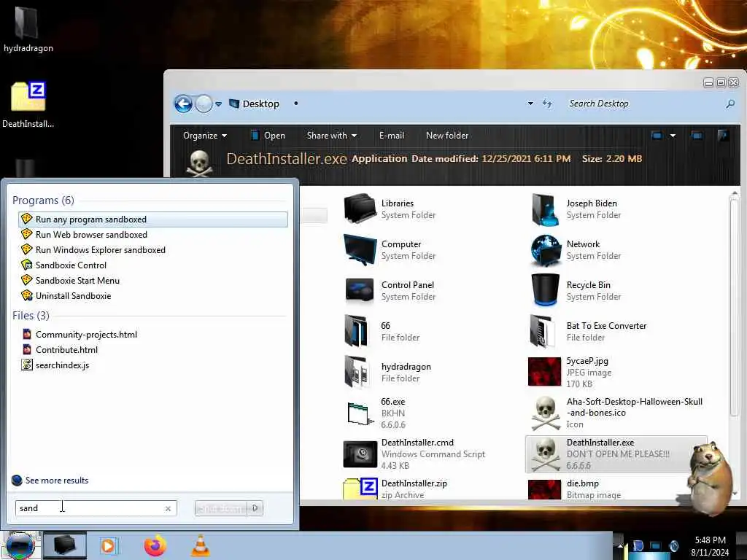Open Explorer from the taskbar

tap(65, 545)
